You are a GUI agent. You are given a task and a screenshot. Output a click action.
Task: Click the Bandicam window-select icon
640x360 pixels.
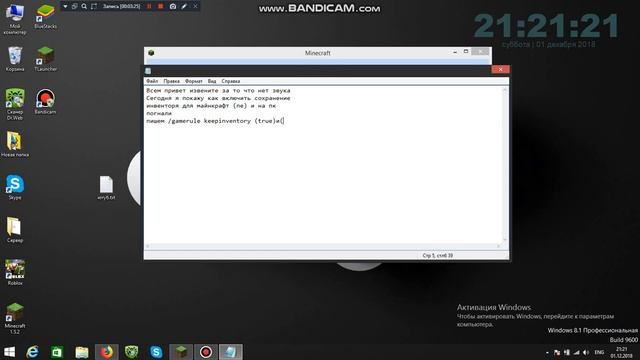click(74, 6)
